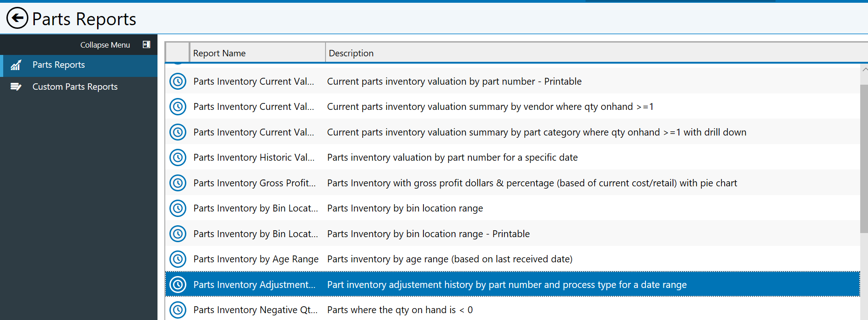Click the scrollbar up arrow

tap(864, 70)
